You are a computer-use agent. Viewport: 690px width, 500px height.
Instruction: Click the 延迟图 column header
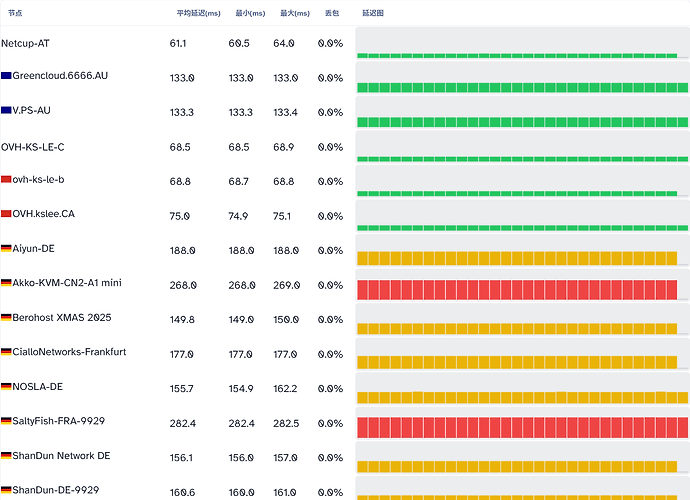(x=373, y=13)
